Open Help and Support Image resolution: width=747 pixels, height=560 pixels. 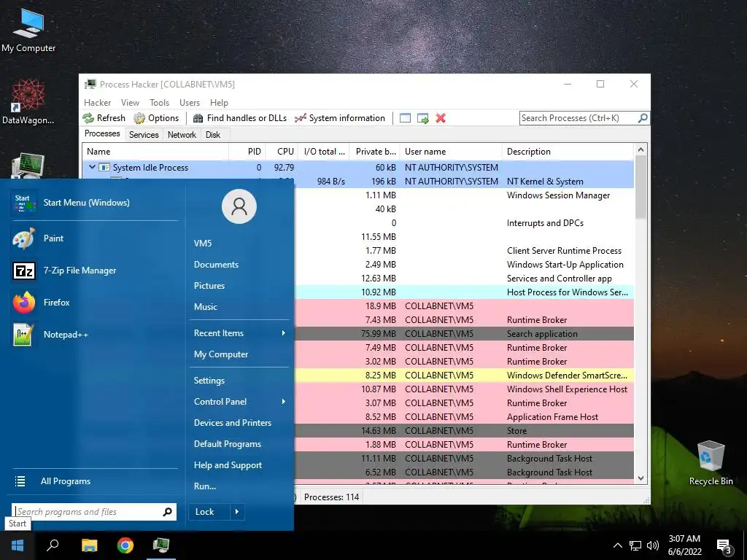coord(228,465)
